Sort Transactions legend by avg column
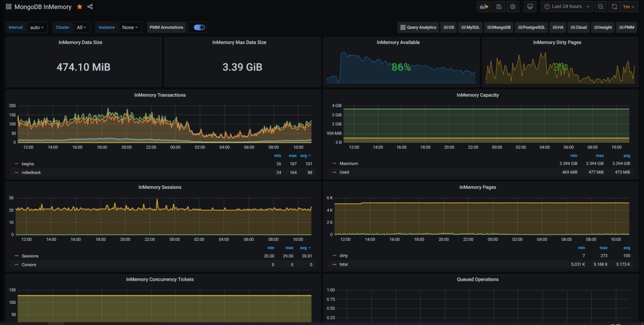This screenshot has width=644, height=325. tap(305, 156)
